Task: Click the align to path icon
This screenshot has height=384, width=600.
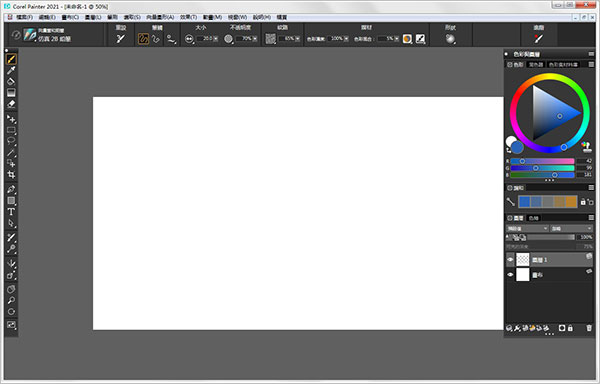Action: (x=171, y=39)
